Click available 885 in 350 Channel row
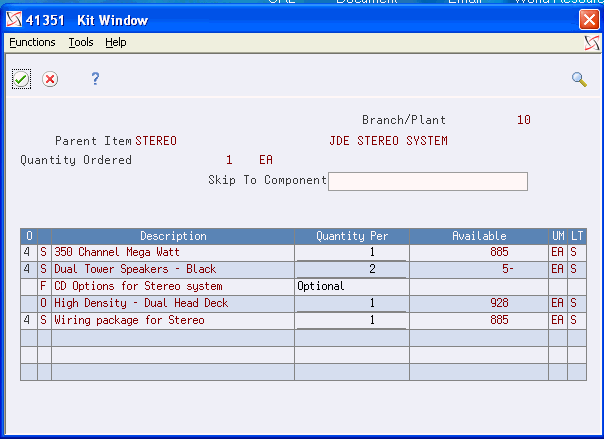The width and height of the screenshot is (604, 439). tap(499, 253)
